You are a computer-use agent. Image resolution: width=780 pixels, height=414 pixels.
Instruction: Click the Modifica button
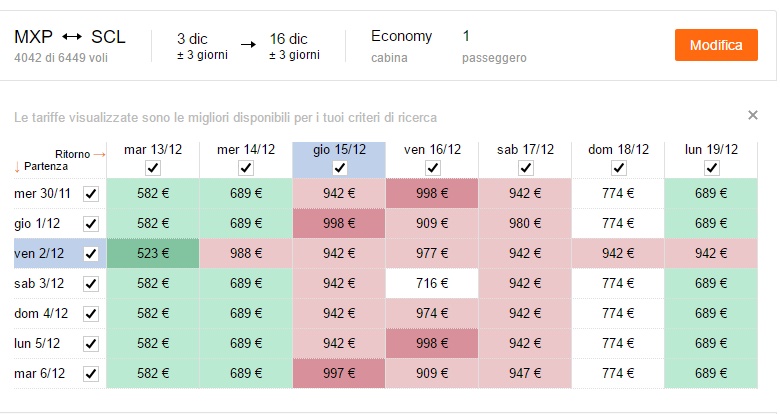point(716,45)
